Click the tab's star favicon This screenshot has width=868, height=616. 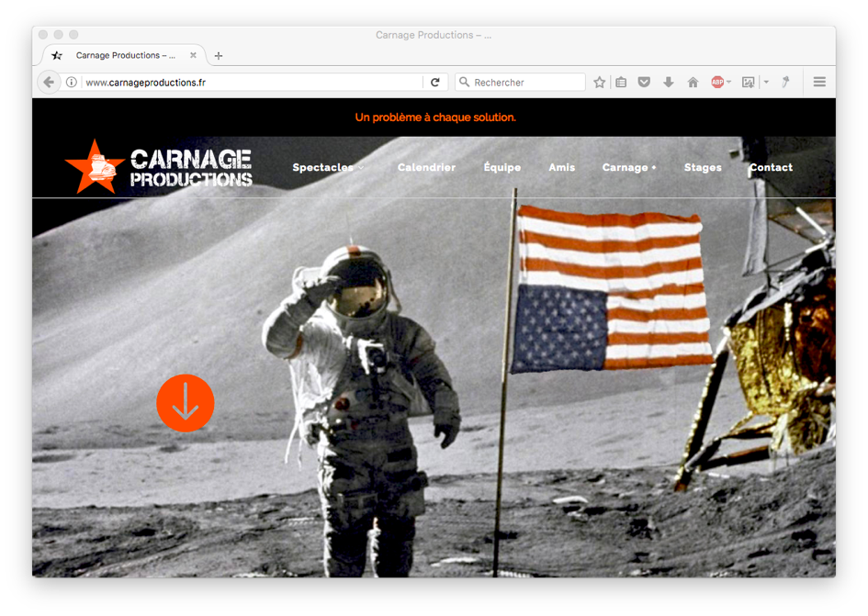pyautogui.click(x=57, y=55)
